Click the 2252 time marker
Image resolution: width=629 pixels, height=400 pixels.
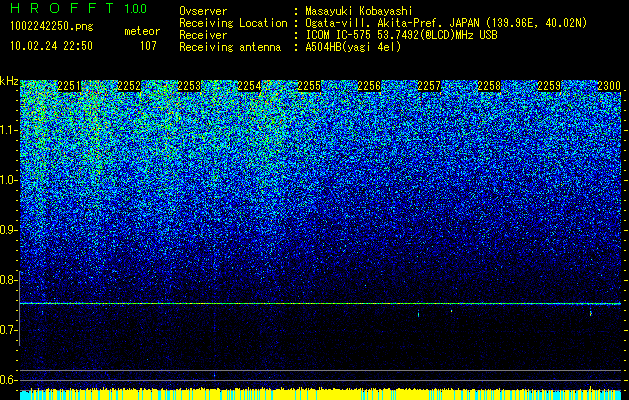129,86
